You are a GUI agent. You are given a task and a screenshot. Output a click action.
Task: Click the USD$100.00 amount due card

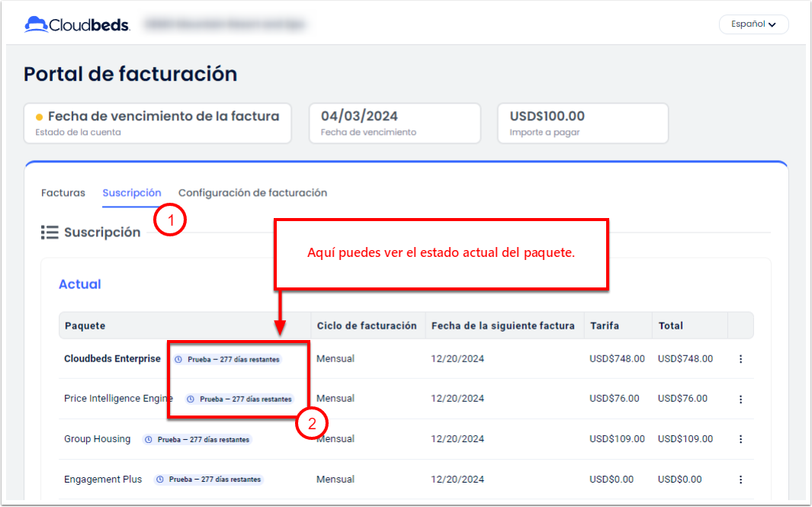[x=583, y=124]
